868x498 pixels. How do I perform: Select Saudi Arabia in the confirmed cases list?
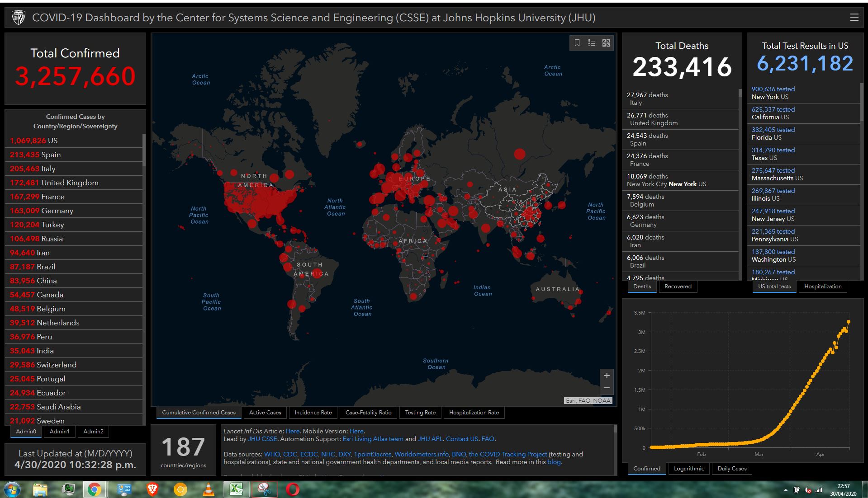click(74, 407)
